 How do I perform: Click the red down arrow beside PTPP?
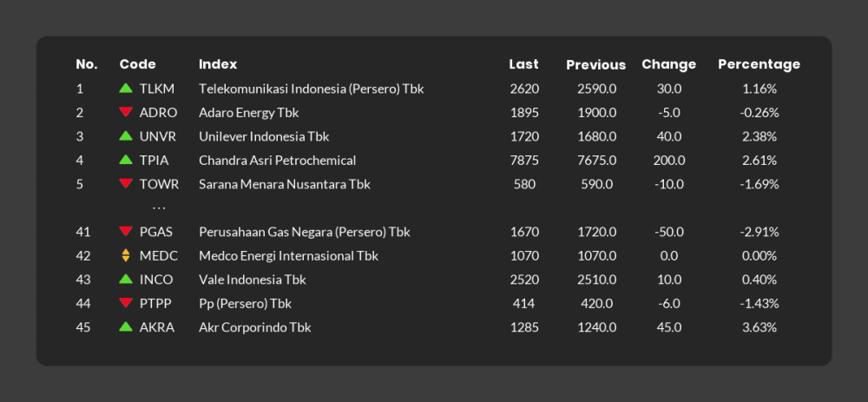pyautogui.click(x=126, y=303)
